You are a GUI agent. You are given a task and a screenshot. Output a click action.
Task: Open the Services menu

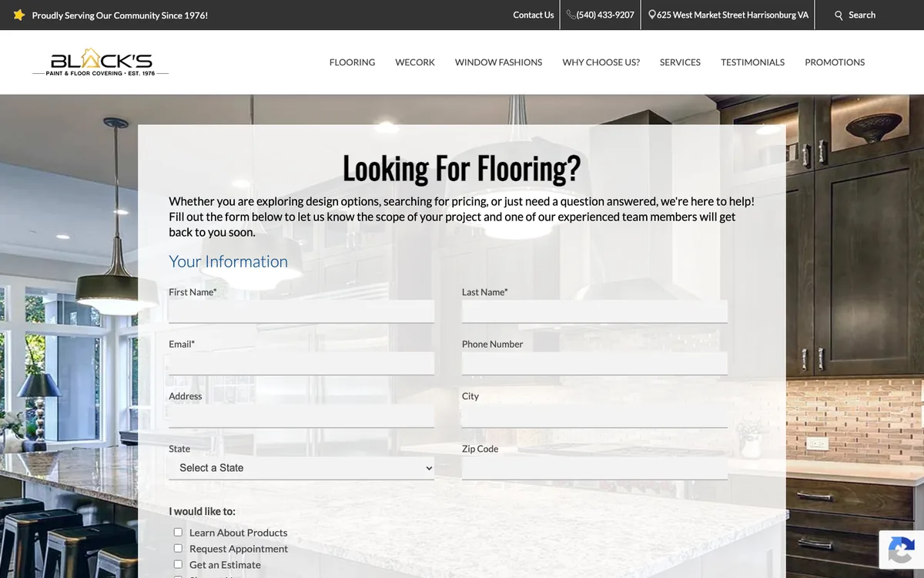pyautogui.click(x=680, y=62)
